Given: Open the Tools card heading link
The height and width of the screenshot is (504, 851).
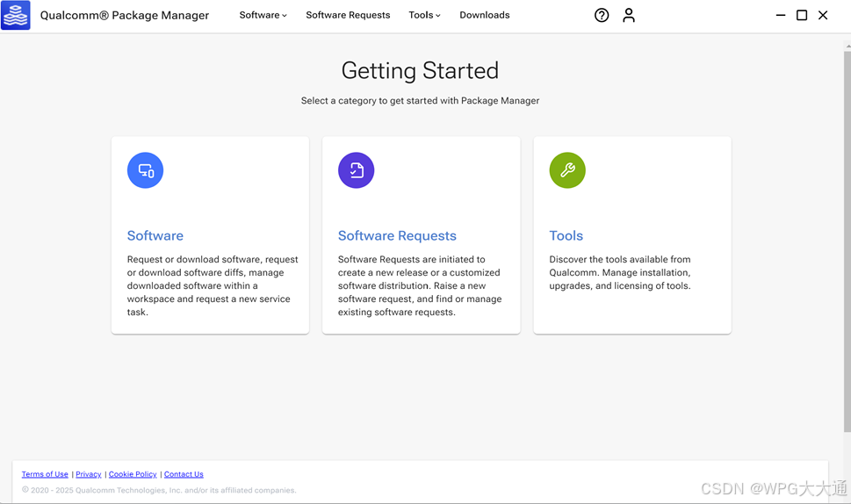Looking at the screenshot, I should [x=566, y=235].
